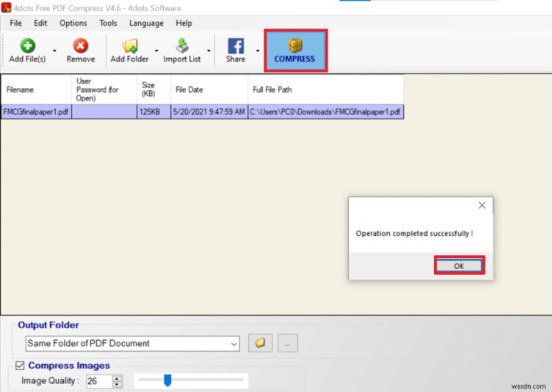Confirm the dialog with OK

[x=459, y=266]
